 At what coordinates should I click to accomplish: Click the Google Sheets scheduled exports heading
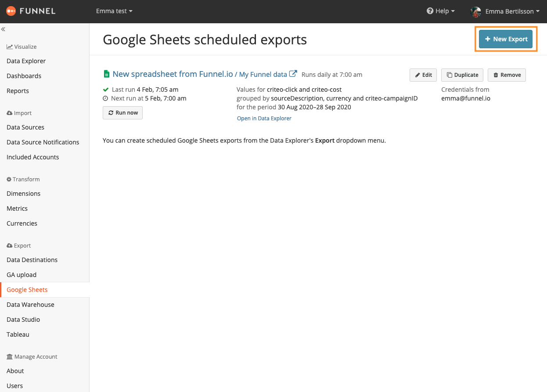(205, 40)
